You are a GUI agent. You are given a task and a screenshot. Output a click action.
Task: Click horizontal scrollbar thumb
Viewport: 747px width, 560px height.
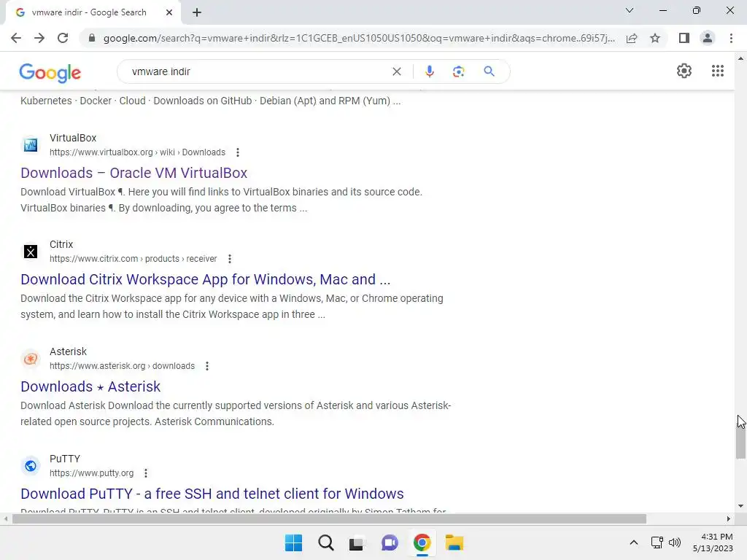(329, 518)
